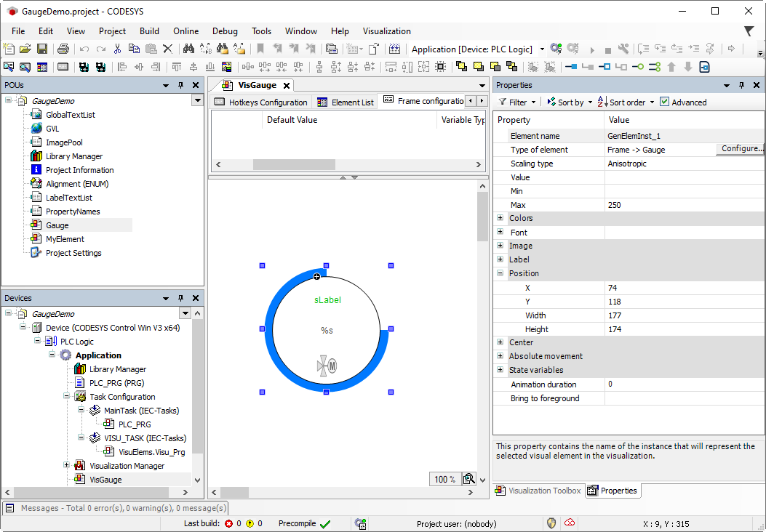
Task: Expand the Colors property group
Action: pos(500,218)
